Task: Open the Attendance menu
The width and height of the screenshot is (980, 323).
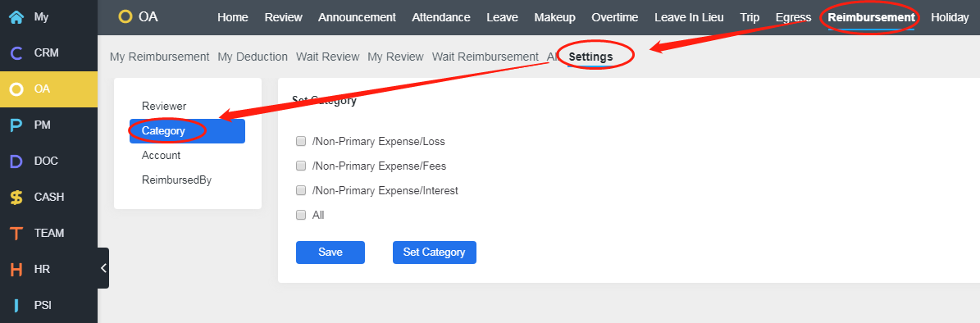Action: (441, 17)
